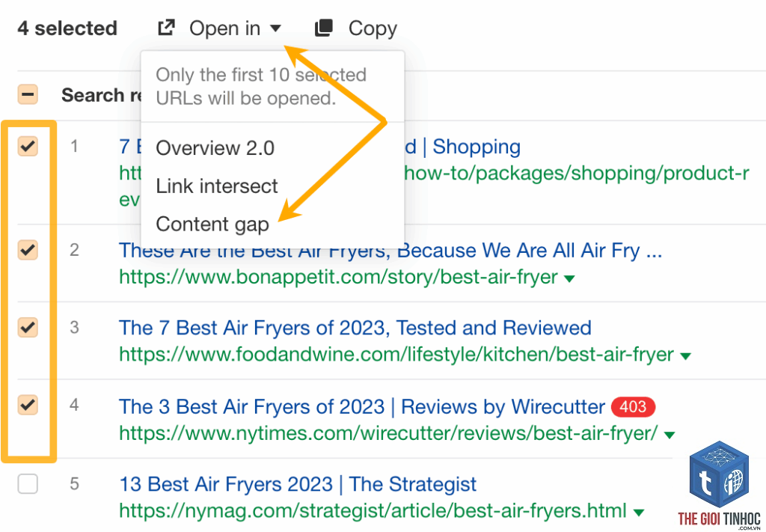This screenshot has width=766, height=532.
Task: Click the foodandwine.com best-air-fryer URL
Action: (x=396, y=355)
